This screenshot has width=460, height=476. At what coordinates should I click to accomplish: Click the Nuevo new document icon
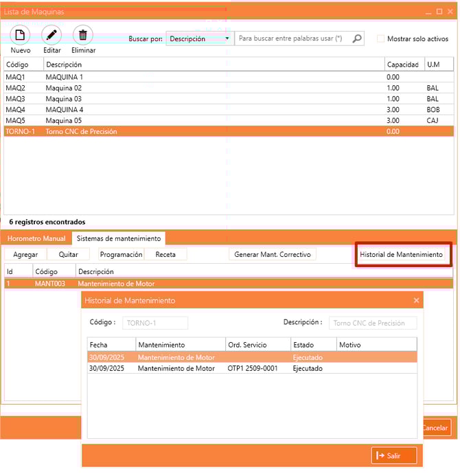tap(20, 36)
